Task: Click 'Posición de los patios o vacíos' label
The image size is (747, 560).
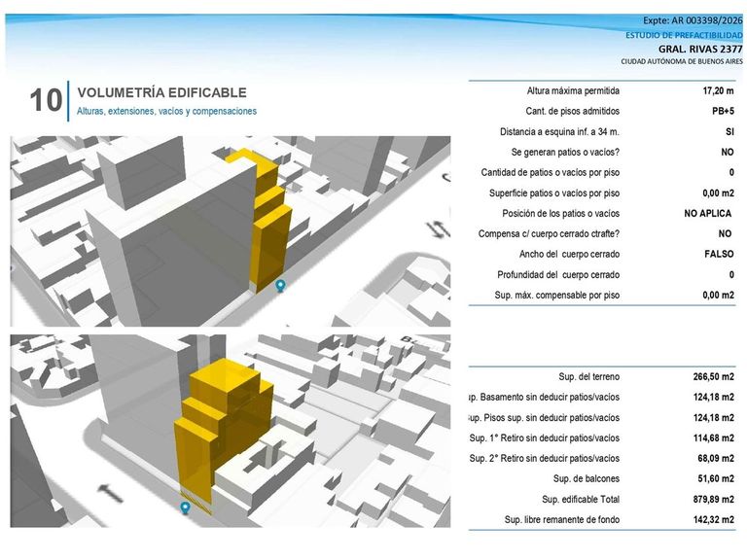Action: [560, 214]
